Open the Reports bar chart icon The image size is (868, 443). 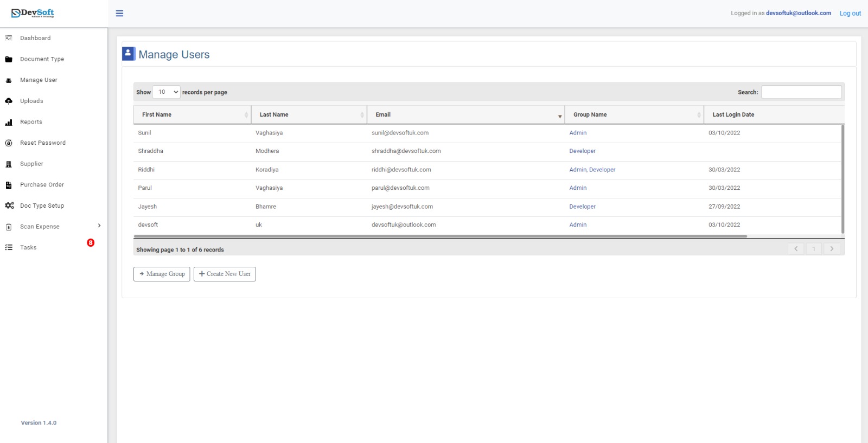(x=9, y=123)
